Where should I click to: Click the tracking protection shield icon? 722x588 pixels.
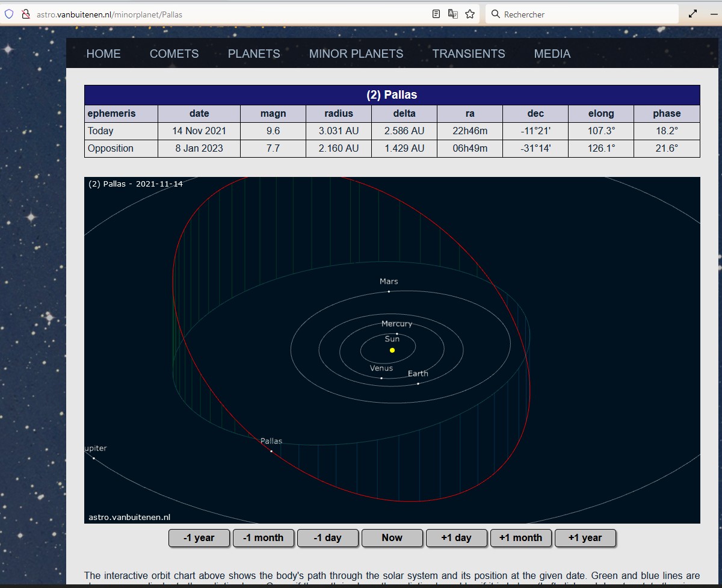pos(8,14)
